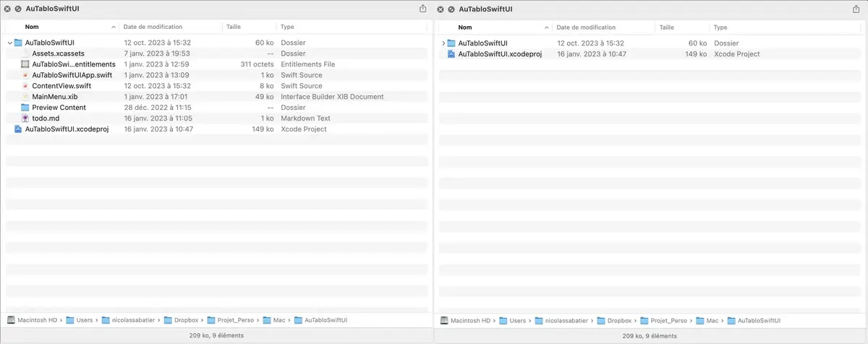Select the Preview Content folder icon

[x=25, y=108]
